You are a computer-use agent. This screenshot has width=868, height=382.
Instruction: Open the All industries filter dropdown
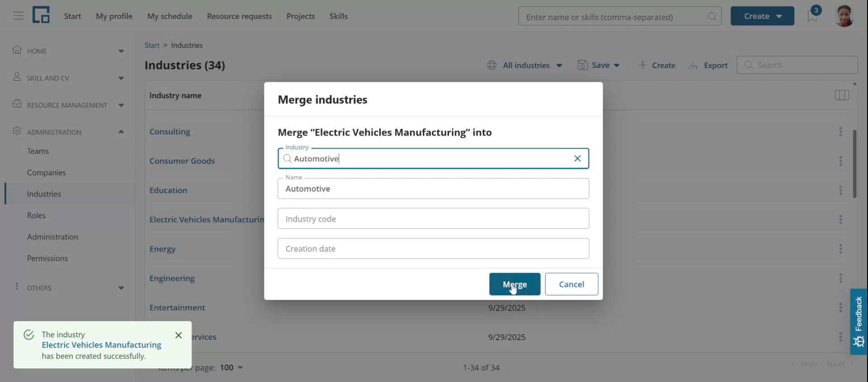(525, 65)
